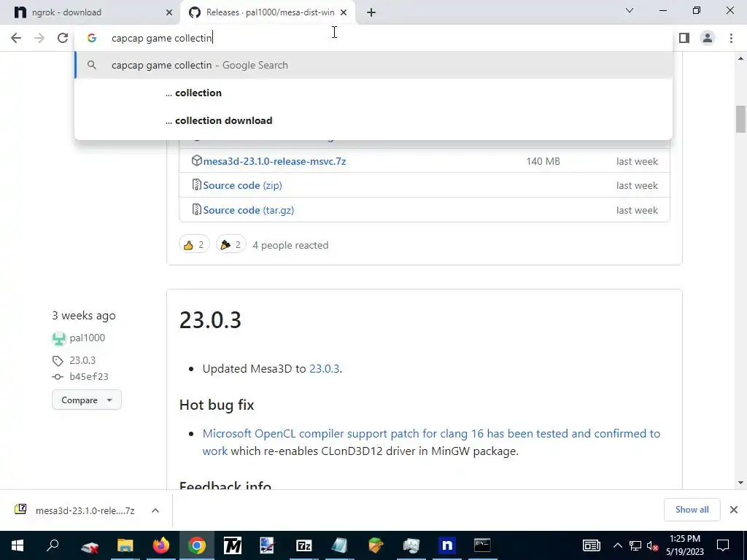Click the address bar text field

373,38
